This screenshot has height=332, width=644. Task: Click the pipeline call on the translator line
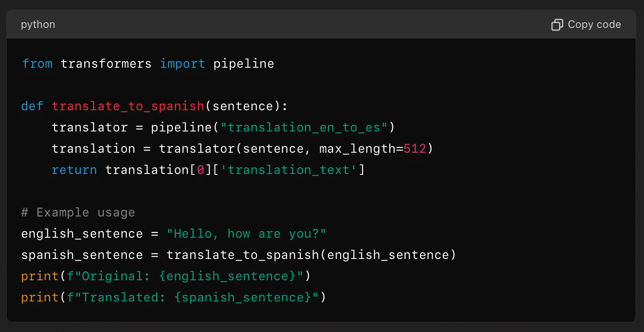pos(183,127)
